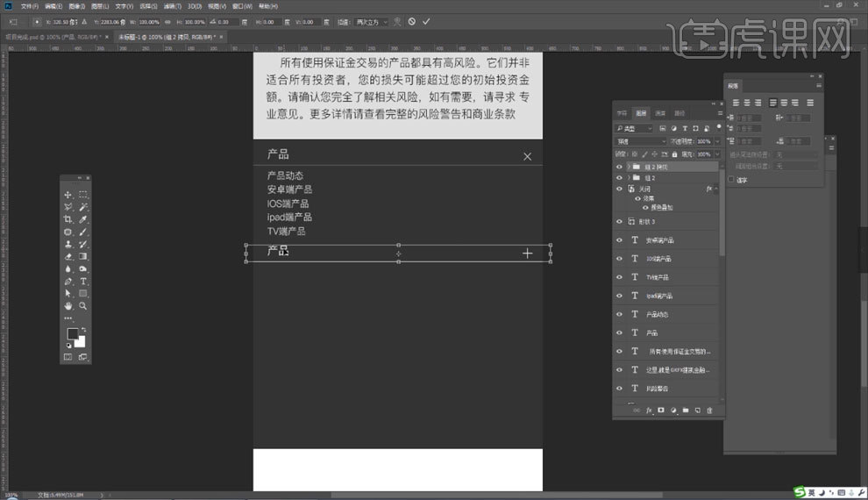Open the 窗口 menu

[242, 6]
